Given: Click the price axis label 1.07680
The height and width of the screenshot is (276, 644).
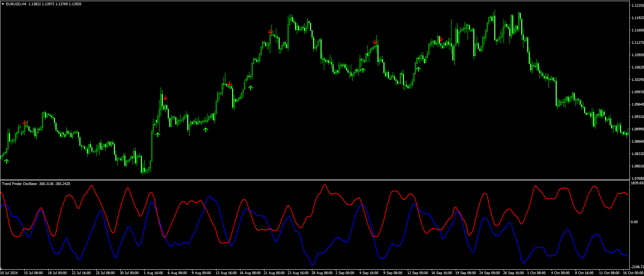Looking at the screenshot, I should pyautogui.click(x=638, y=179).
